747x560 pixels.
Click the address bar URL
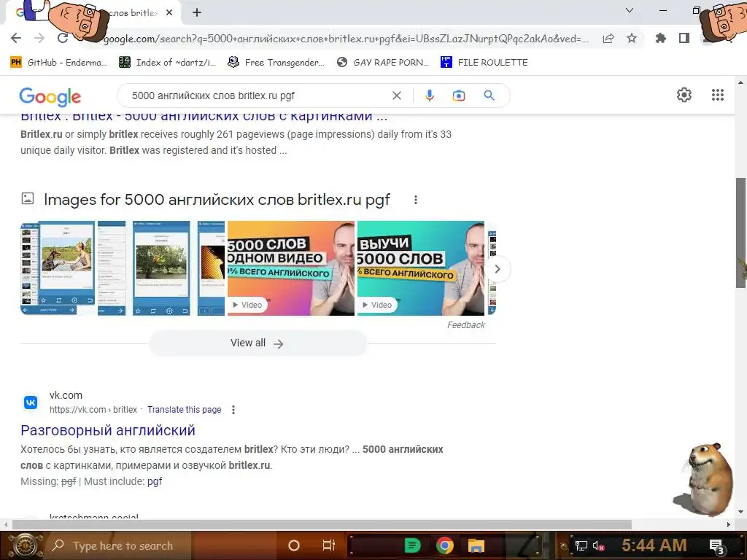coord(345,39)
